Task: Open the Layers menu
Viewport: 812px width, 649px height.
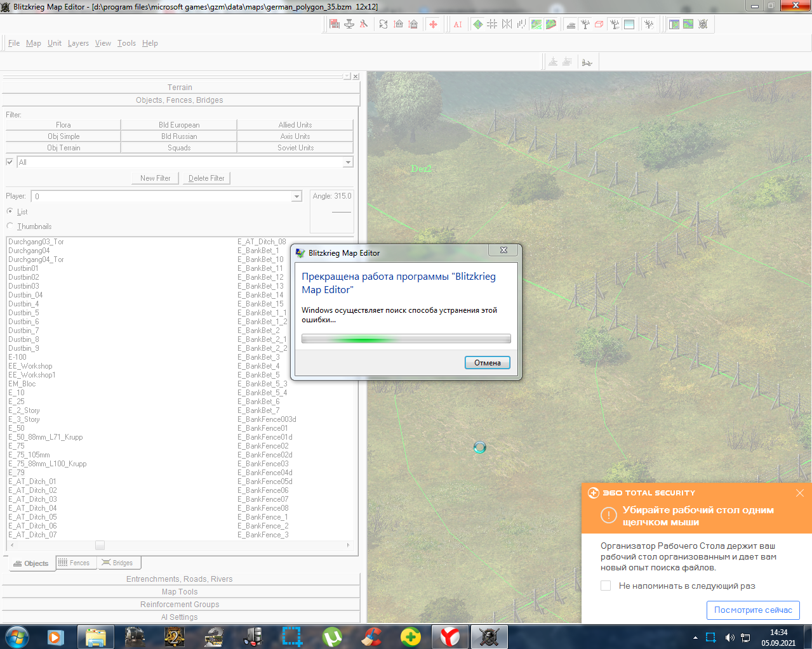Action: click(x=78, y=43)
